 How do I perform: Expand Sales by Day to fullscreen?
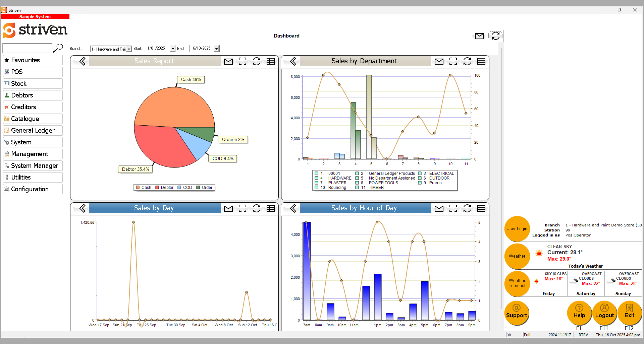pyautogui.click(x=243, y=208)
